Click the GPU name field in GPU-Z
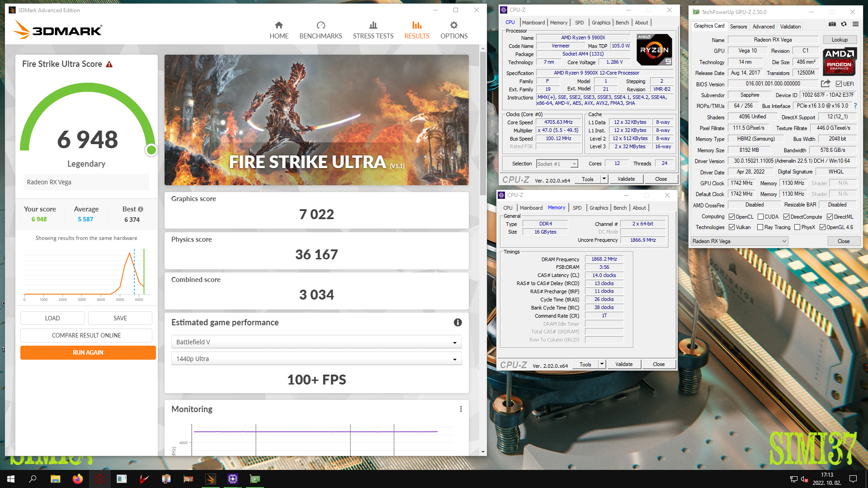This screenshot has height=488, width=868. 773,40
